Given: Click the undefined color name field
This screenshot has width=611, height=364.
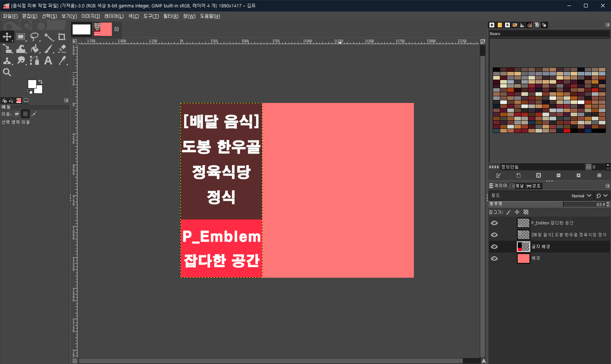Looking at the screenshot, I should pos(542,167).
